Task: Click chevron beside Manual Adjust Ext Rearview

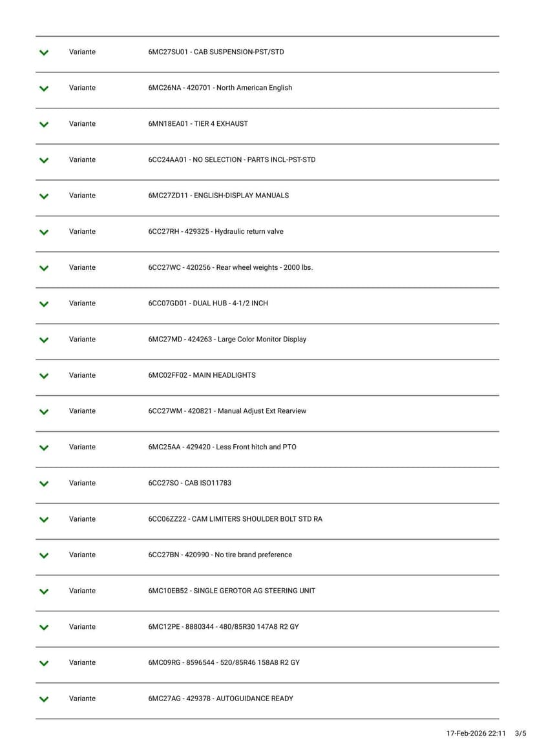Action: [44, 412]
